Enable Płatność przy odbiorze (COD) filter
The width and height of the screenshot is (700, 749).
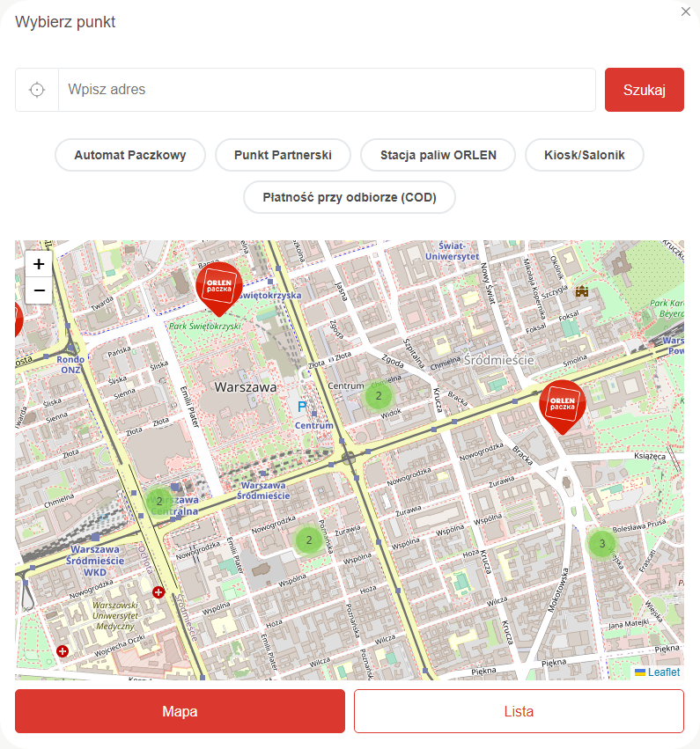[350, 197]
